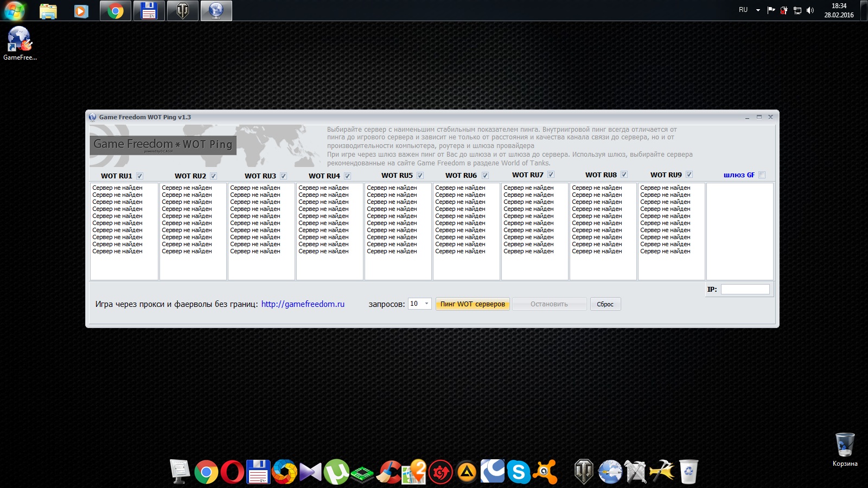
Task: Open AIMP player from the dock
Action: pyautogui.click(x=467, y=472)
